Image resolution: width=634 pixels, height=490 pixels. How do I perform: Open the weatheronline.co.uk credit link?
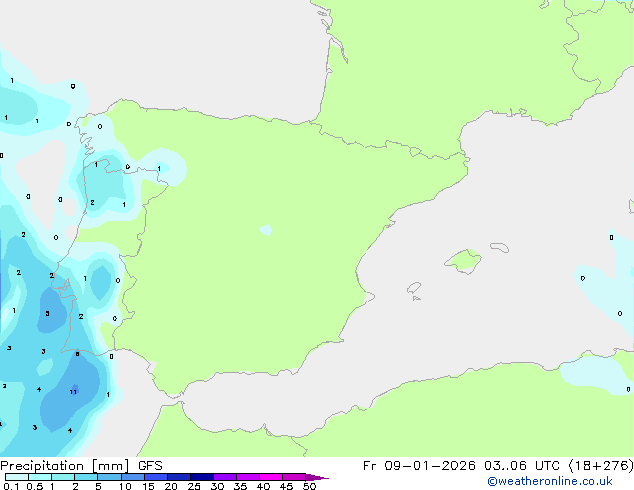[550, 481]
